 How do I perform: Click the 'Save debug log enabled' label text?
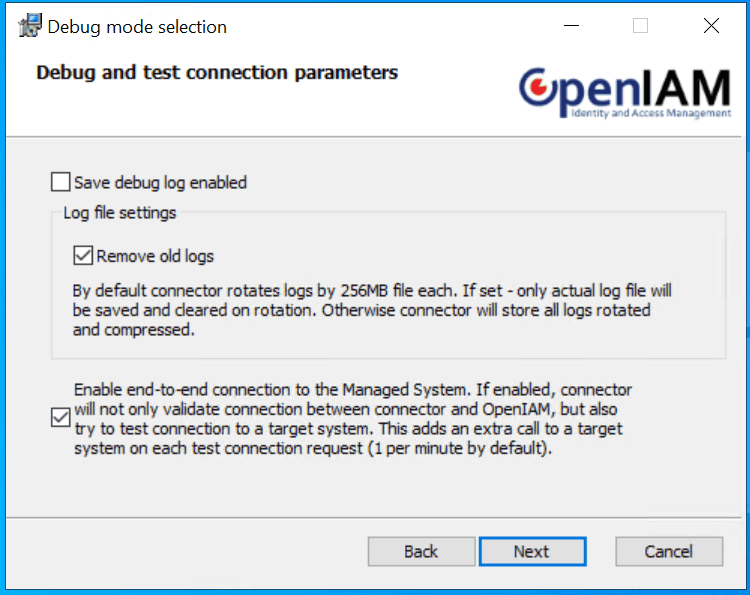tap(160, 182)
